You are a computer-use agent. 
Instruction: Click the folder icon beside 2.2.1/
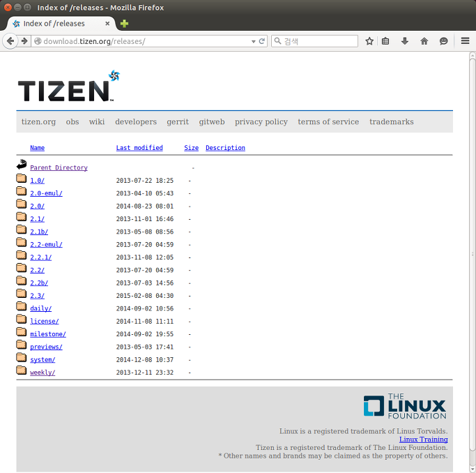point(21,255)
